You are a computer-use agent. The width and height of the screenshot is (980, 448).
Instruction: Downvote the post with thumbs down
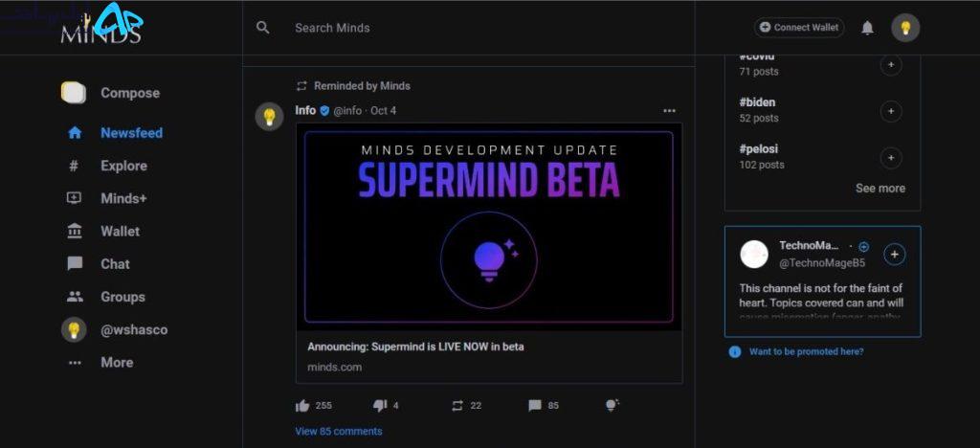(380, 406)
